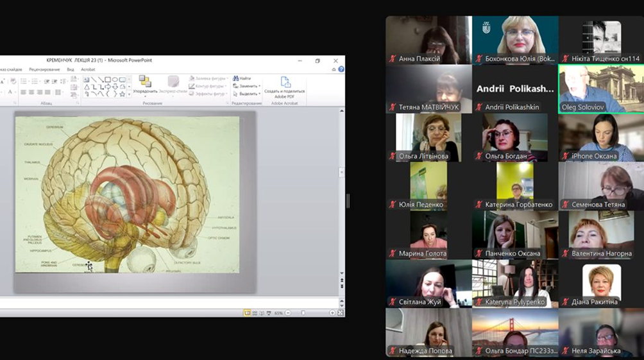This screenshot has height=360, width=644.
Task: Click the zoom slider handle
Action: pos(303,313)
